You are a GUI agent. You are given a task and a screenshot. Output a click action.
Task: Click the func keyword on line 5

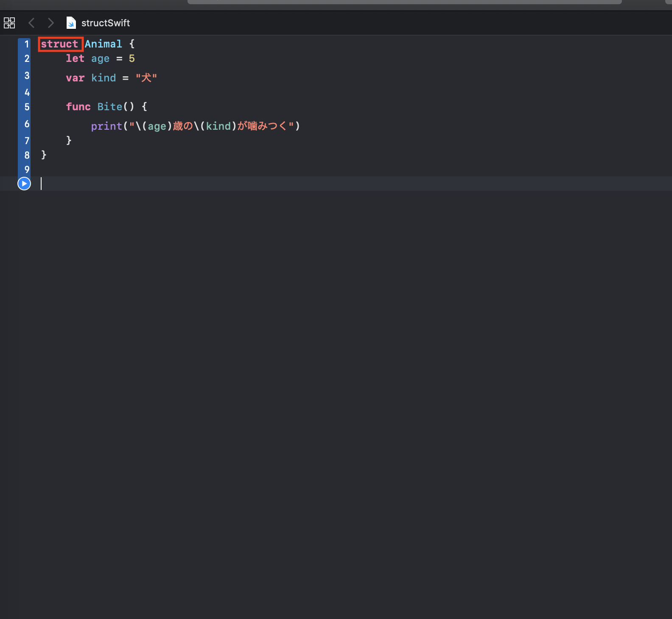pyautogui.click(x=78, y=107)
